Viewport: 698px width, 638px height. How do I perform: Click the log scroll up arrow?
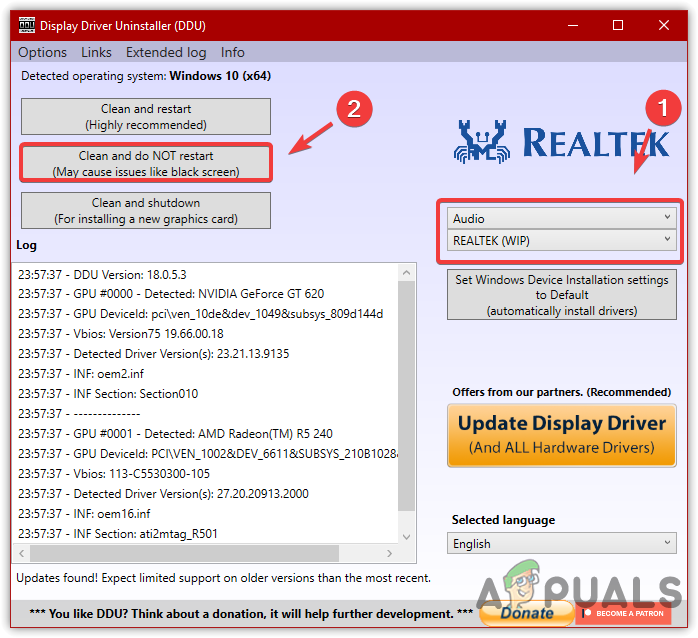406,272
